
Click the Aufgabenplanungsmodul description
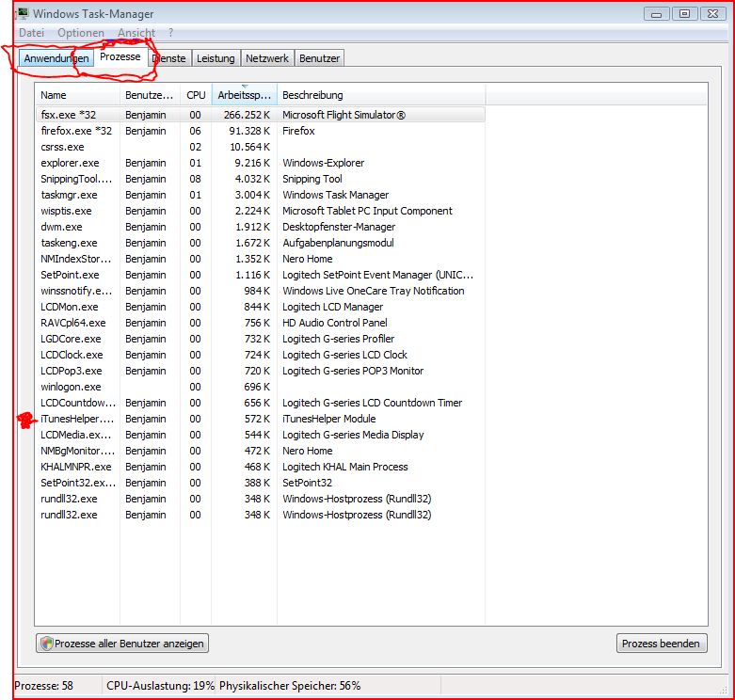pyautogui.click(x=338, y=243)
